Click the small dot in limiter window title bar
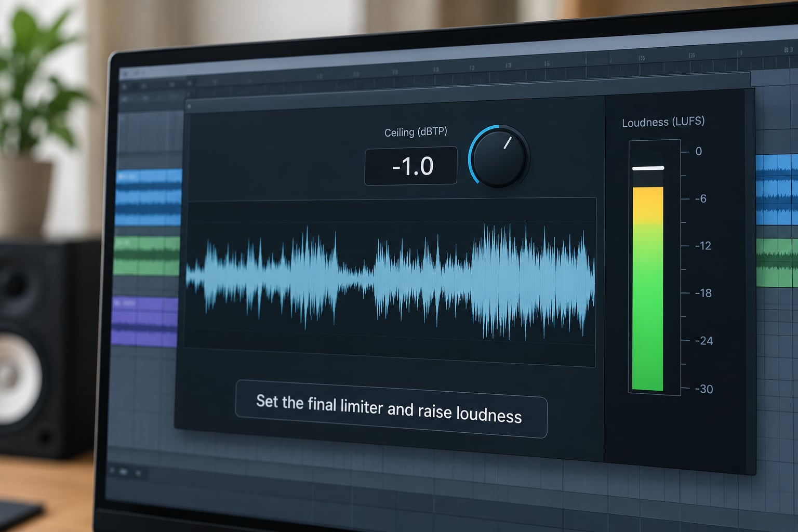 coord(189,107)
